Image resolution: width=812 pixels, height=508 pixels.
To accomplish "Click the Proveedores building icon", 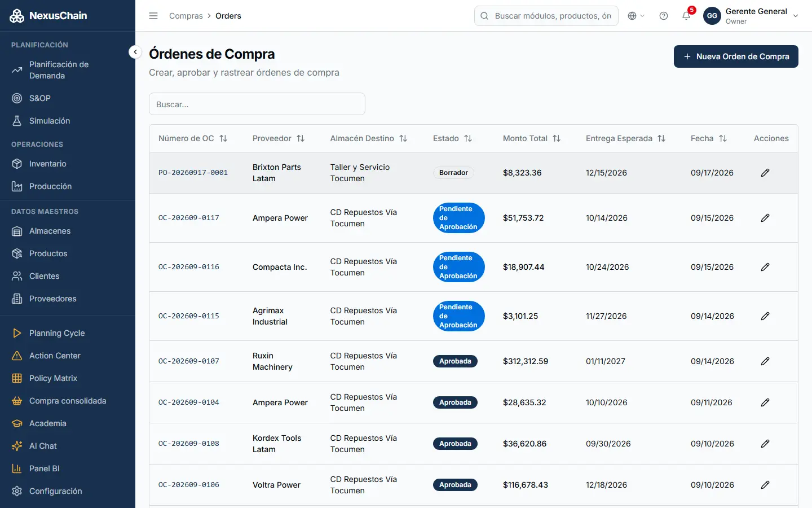I will tap(17, 299).
